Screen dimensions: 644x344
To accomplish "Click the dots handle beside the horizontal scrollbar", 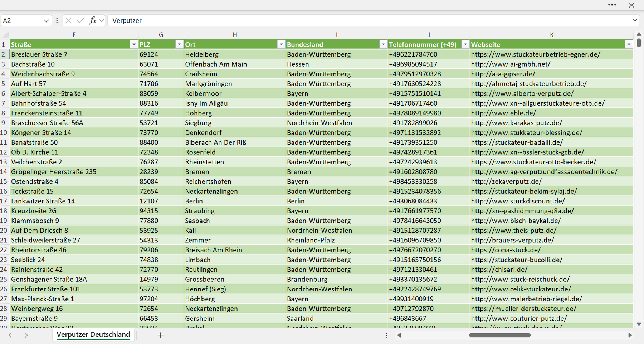I will tap(386, 335).
